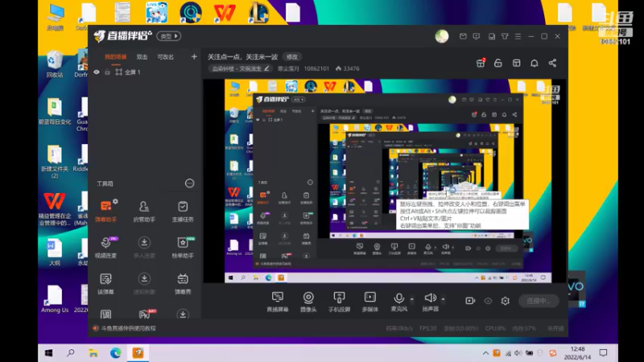Toggle visibility of 全屏 1 source

[97, 72]
